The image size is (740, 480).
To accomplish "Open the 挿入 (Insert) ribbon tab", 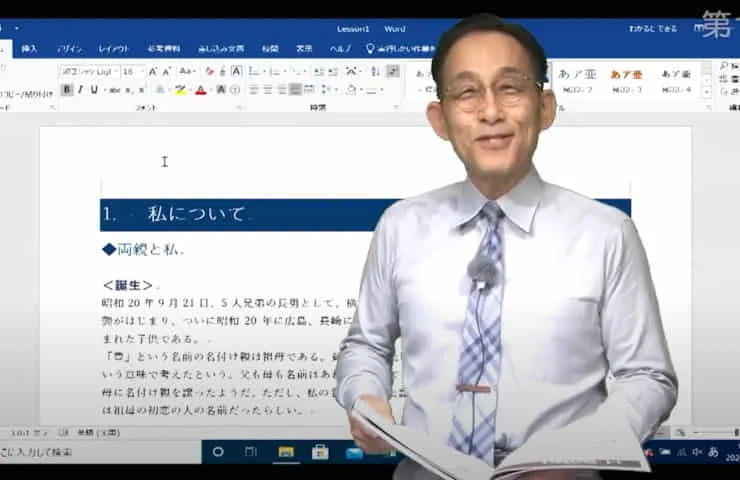I will (29, 48).
